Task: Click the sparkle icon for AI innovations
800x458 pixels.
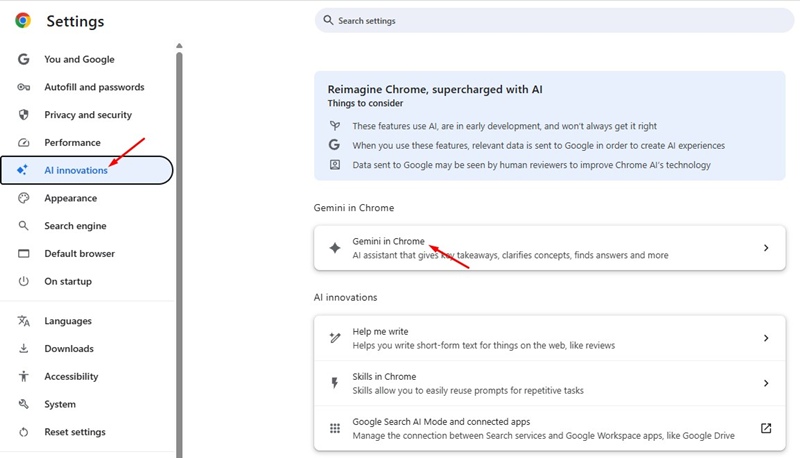Action: pos(22,170)
